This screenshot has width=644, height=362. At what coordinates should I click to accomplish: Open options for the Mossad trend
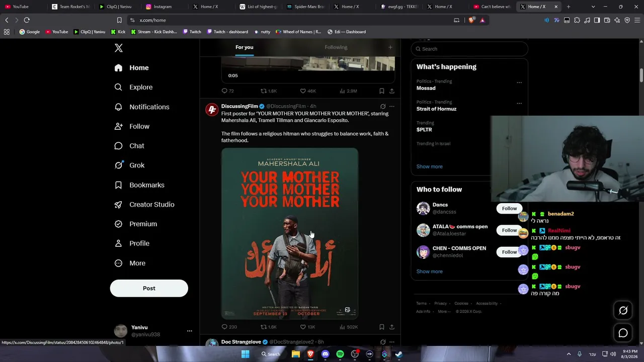pos(519,82)
